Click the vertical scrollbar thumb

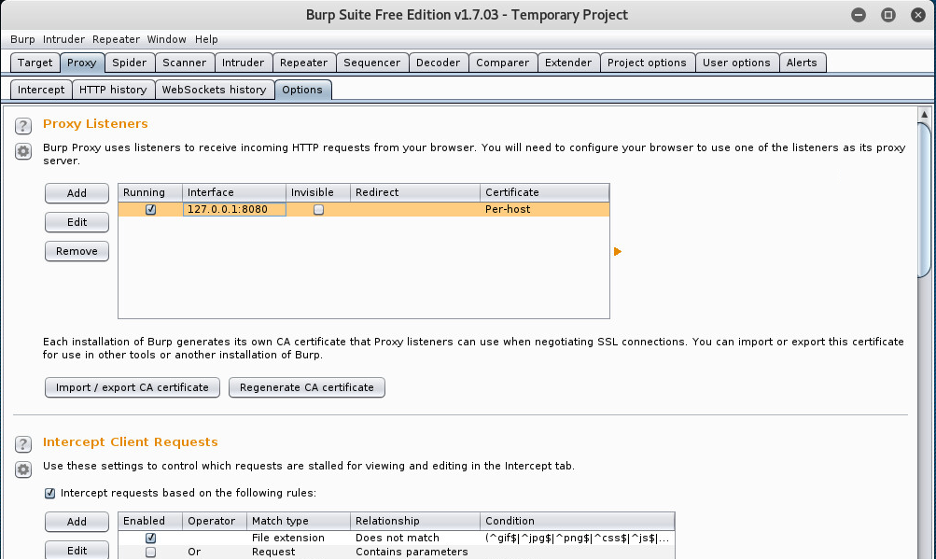click(x=924, y=200)
